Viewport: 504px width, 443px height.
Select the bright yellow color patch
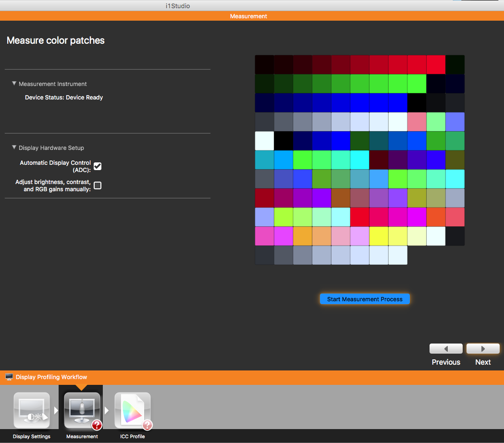[379, 236]
